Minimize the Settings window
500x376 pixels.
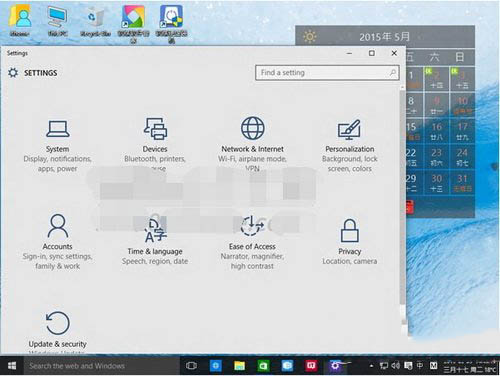coord(349,53)
